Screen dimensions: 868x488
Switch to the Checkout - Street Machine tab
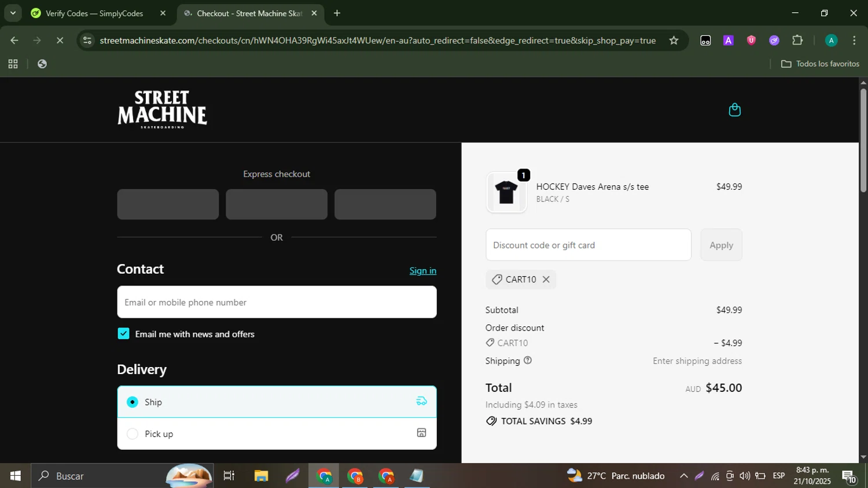tap(249, 13)
